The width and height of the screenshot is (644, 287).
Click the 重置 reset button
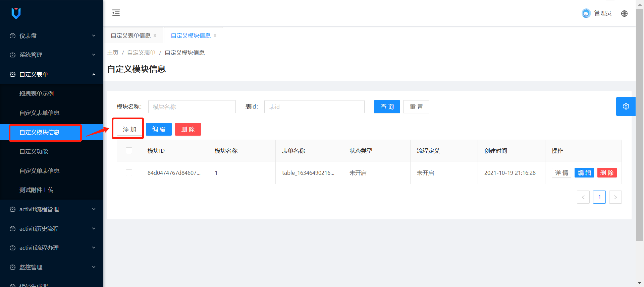(x=416, y=107)
